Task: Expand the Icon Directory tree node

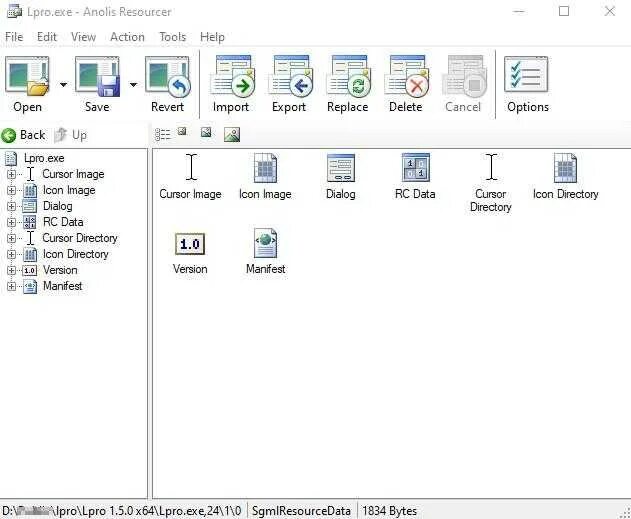Action: pyautogui.click(x=12, y=254)
